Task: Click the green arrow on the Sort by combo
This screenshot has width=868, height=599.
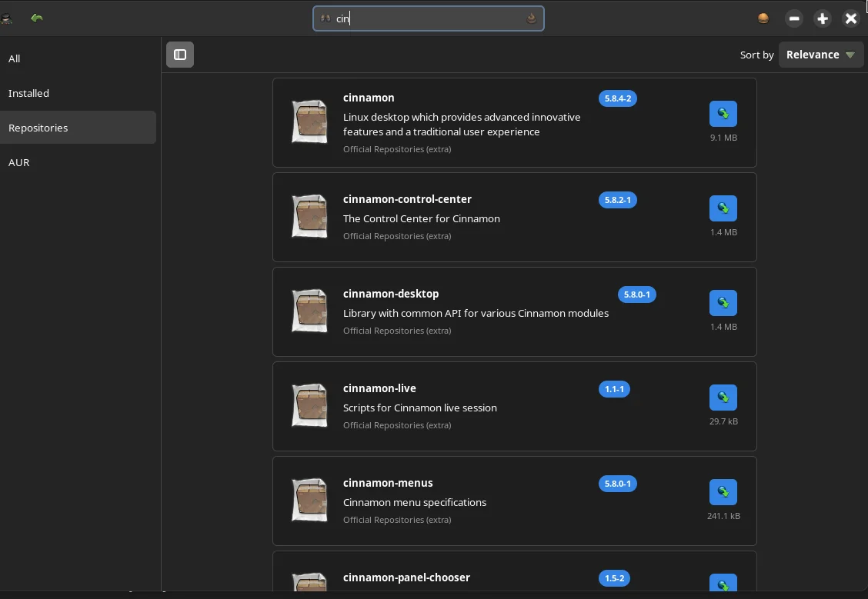Action: coord(850,55)
